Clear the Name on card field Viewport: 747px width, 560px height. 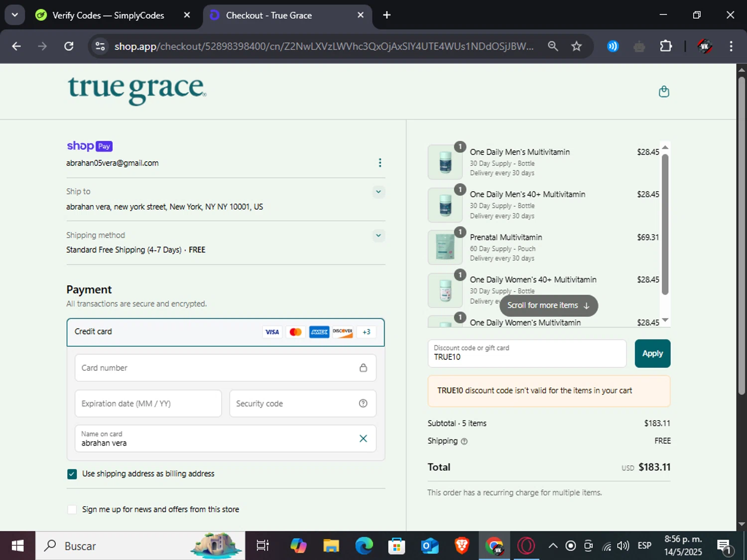click(x=364, y=439)
